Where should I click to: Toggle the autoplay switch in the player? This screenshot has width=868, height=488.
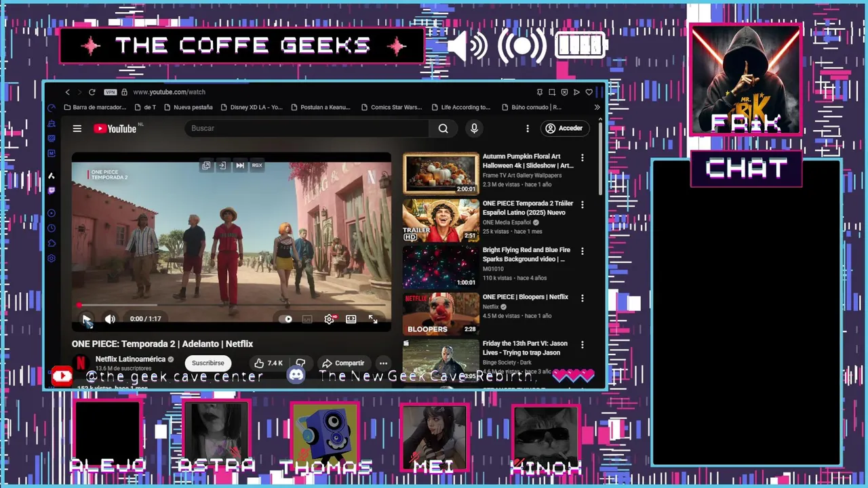tap(285, 319)
